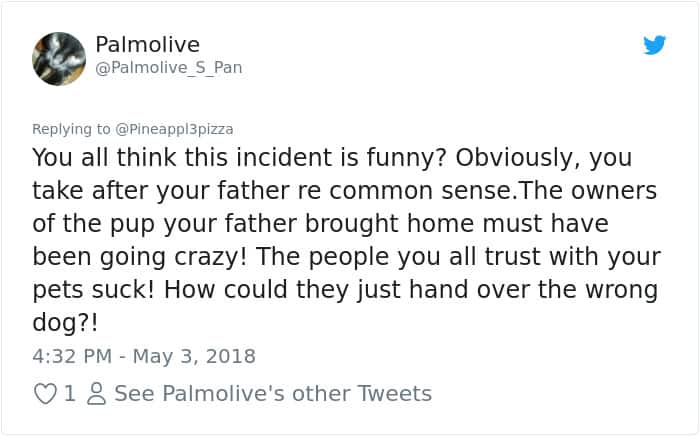This screenshot has width=700, height=436.
Task: Click tweet line starting 'been going crazy!'
Action: [346, 258]
